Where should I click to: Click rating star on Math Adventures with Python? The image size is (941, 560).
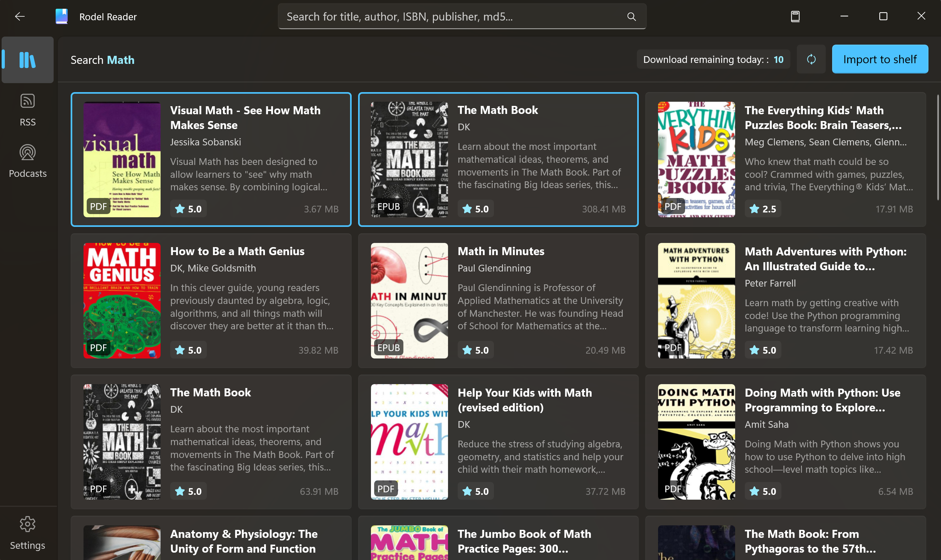tap(754, 350)
